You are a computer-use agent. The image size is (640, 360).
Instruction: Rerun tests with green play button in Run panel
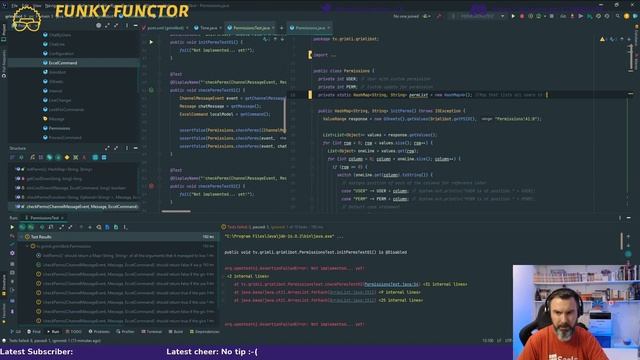12,227
